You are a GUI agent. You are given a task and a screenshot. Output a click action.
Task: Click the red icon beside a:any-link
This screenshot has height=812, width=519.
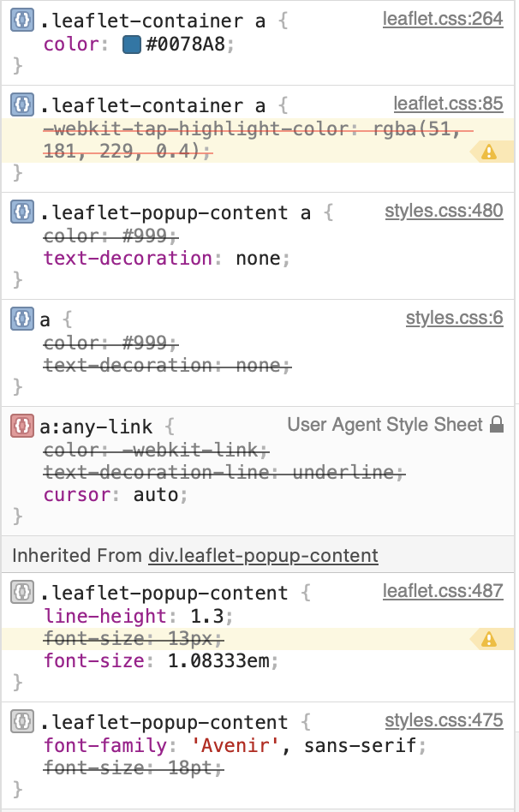(23, 426)
